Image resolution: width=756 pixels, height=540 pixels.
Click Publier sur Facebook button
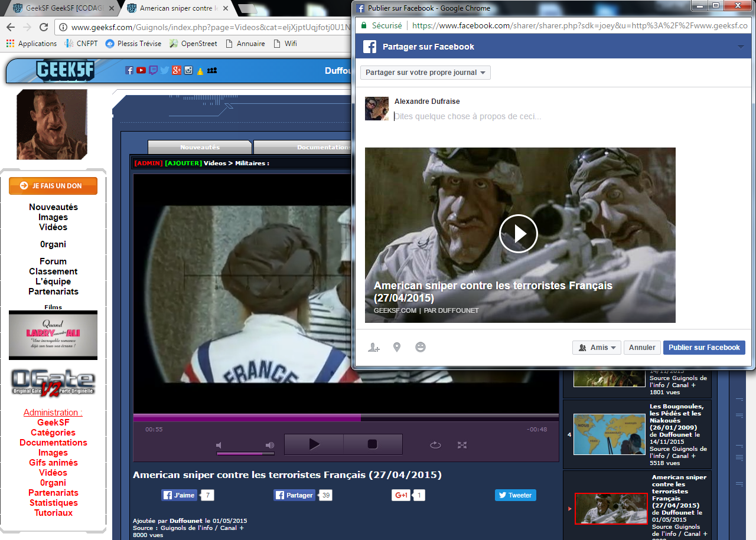704,348
